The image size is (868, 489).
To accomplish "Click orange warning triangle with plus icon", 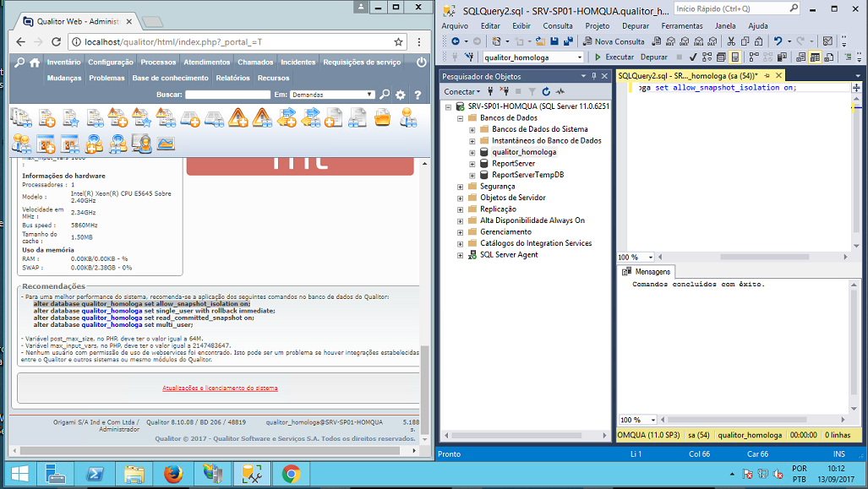I will point(238,118).
